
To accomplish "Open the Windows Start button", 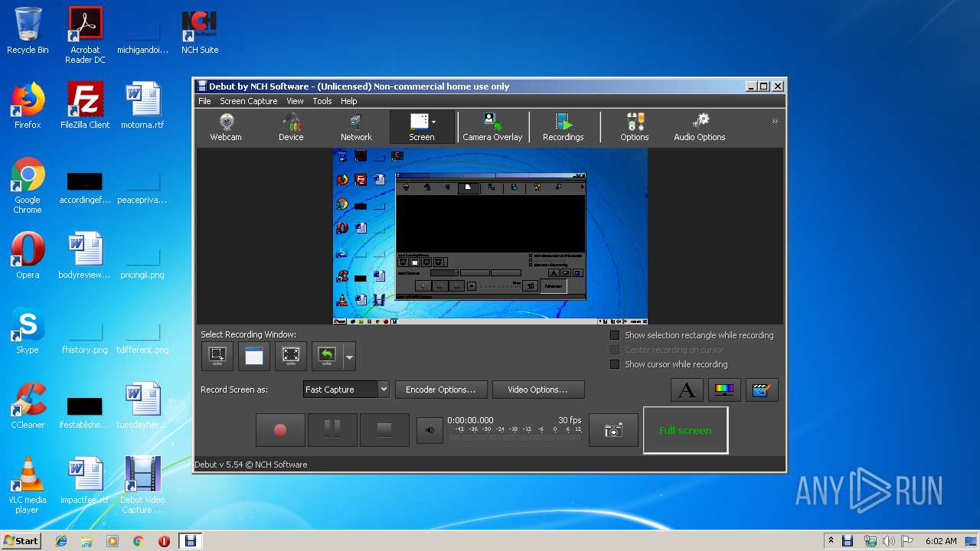I will [x=21, y=541].
